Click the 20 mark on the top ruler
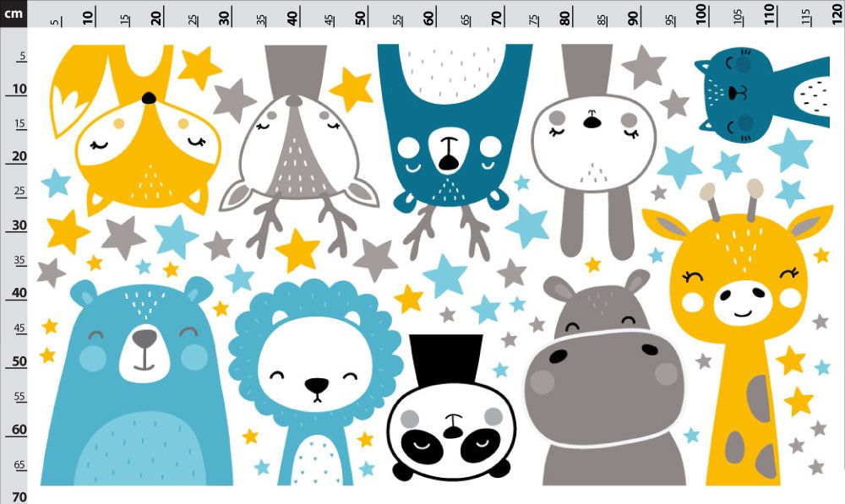Screen dimensions: 845x504 tap(156, 18)
